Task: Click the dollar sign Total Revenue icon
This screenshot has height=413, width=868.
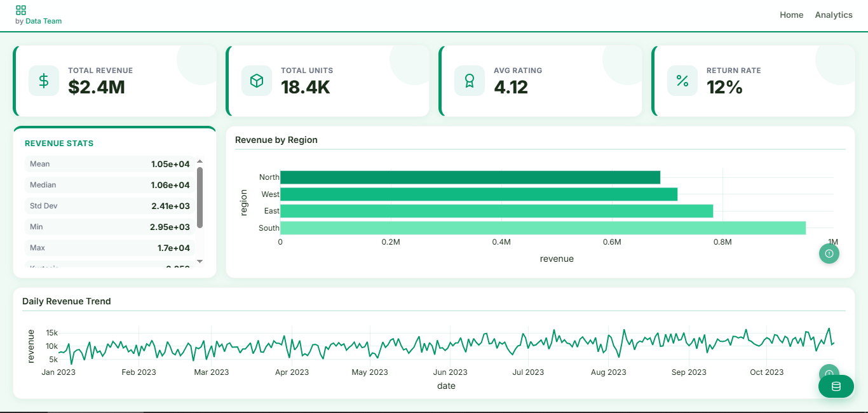Action: [x=44, y=81]
